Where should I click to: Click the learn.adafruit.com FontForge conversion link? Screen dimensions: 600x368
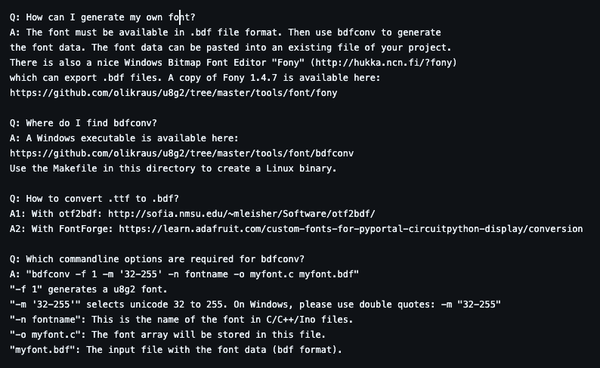tap(351, 229)
